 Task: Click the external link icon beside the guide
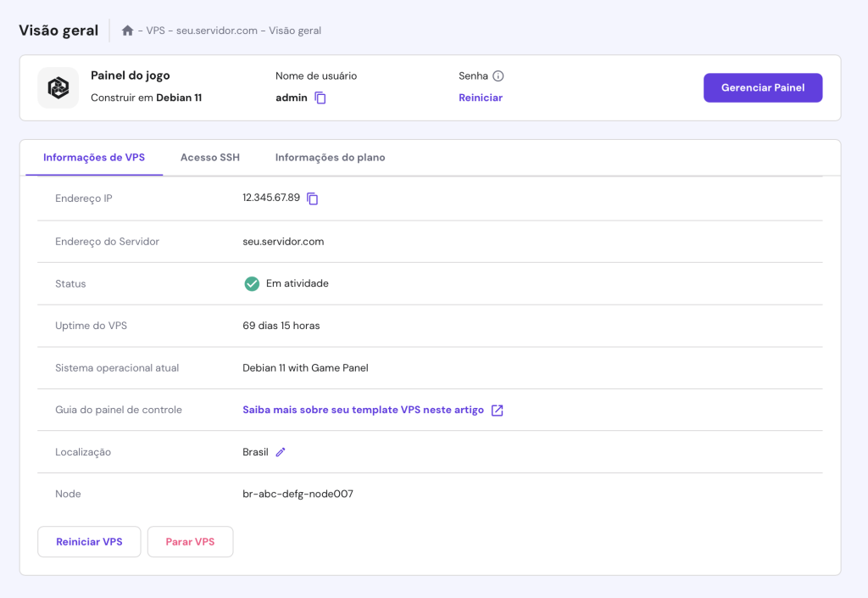pos(498,411)
